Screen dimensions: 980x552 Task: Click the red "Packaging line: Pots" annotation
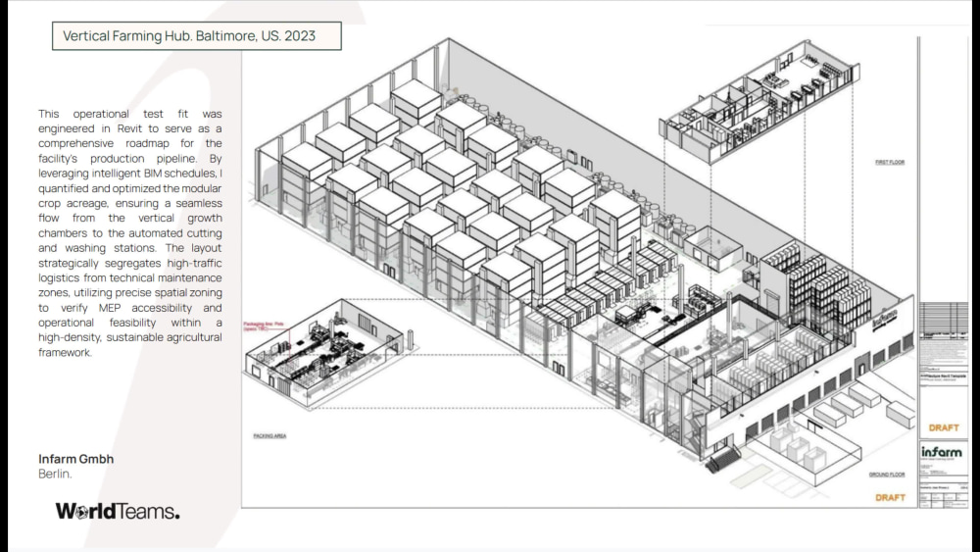pyautogui.click(x=263, y=326)
